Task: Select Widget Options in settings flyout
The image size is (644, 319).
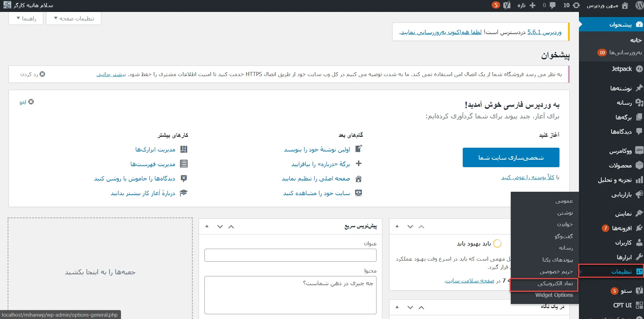Action: (554, 295)
